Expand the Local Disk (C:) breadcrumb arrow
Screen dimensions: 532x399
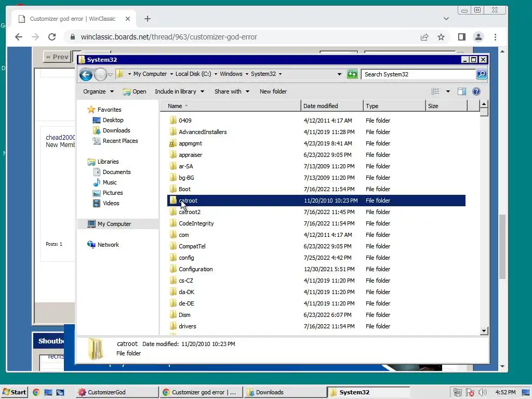(x=216, y=74)
